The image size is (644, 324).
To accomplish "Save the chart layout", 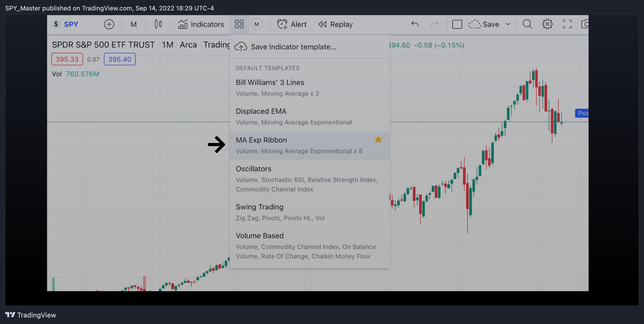I will [x=484, y=24].
